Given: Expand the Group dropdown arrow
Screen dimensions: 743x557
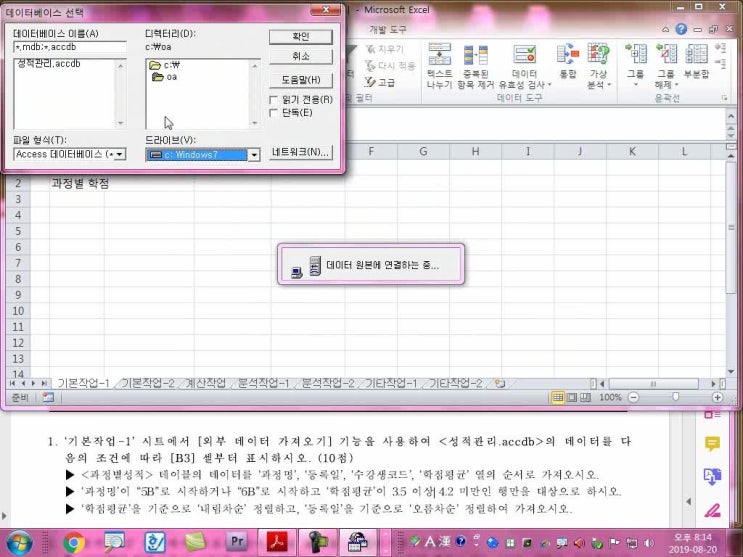Looking at the screenshot, I should point(635,85).
